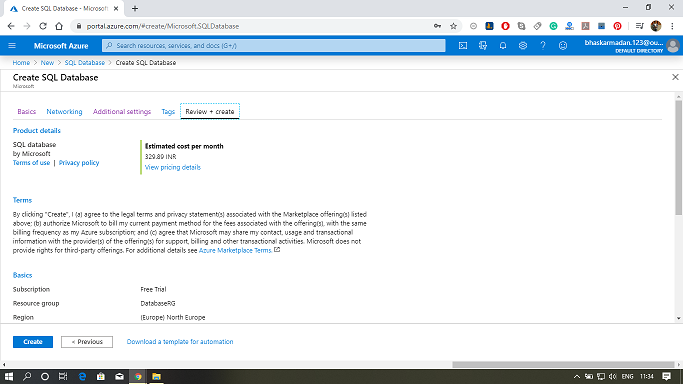The height and width of the screenshot is (384, 683).
Task: Download a template for automation
Action: [x=180, y=342]
